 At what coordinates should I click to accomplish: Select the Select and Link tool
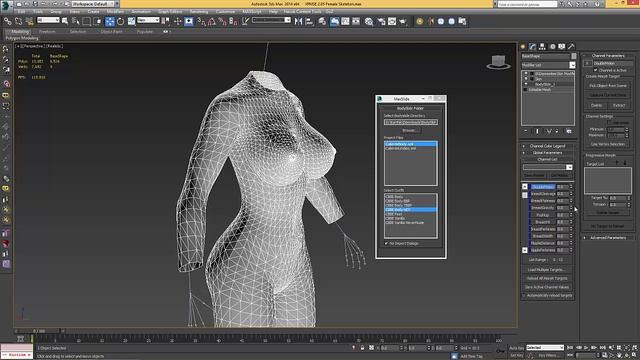[8, 21]
